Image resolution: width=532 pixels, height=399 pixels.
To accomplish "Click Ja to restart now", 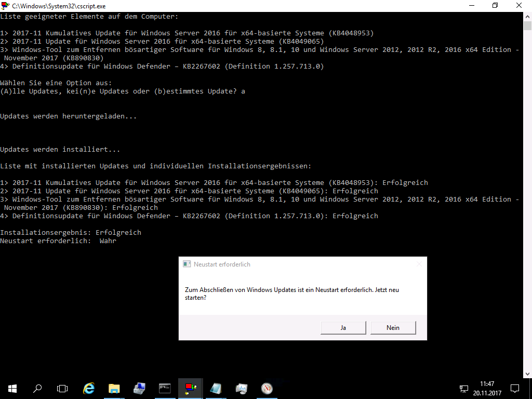I will point(343,328).
